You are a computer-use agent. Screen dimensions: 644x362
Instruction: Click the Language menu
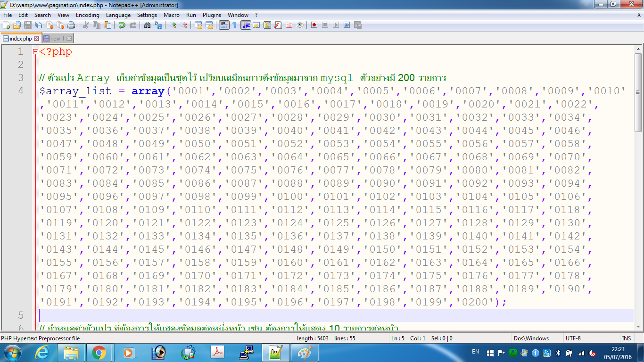118,15
